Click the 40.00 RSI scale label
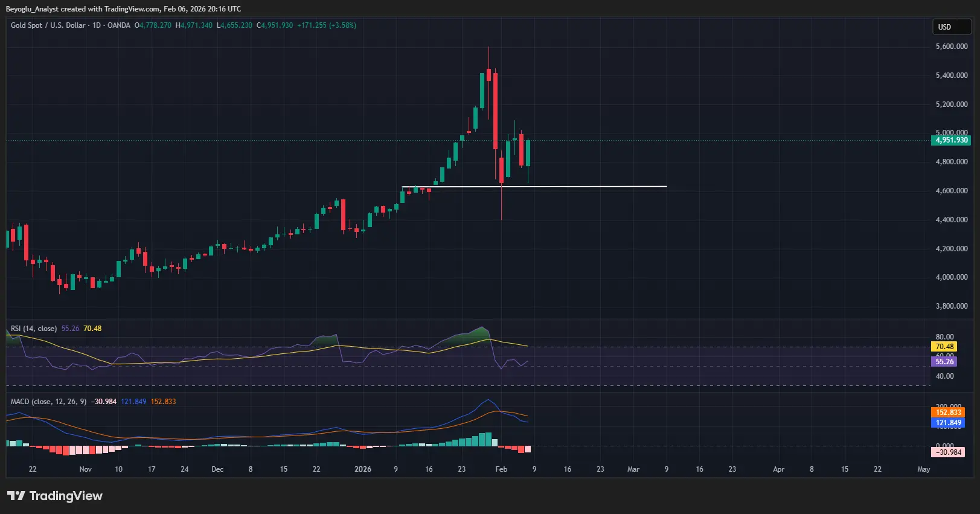The image size is (980, 514). 945,376
